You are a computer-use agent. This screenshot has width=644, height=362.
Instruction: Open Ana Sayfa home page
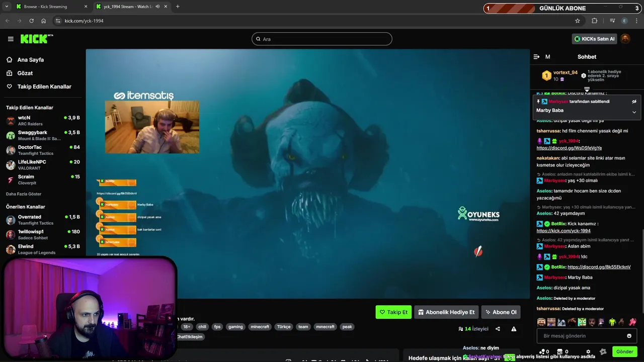click(x=30, y=60)
